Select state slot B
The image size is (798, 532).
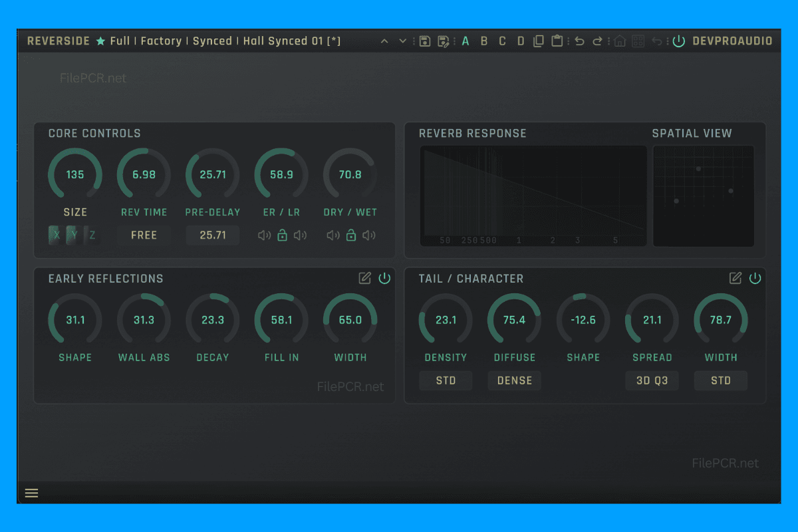tap(484, 41)
